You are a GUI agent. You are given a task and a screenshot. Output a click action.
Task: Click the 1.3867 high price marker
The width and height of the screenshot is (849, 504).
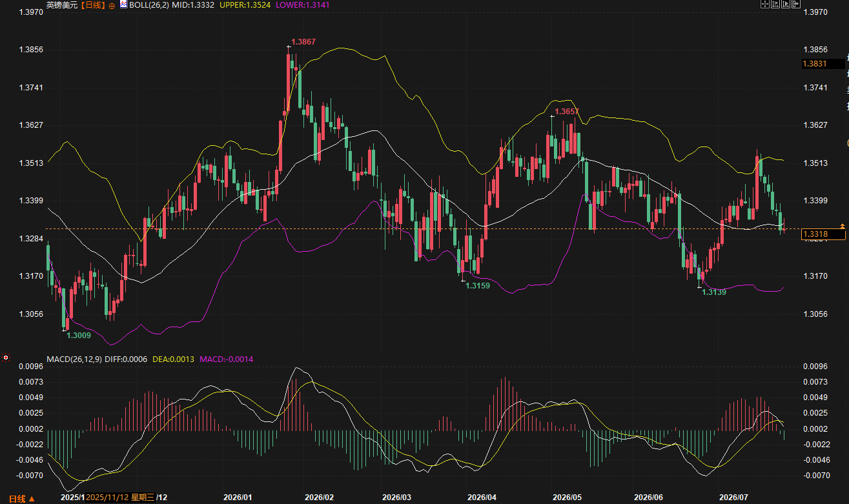[x=303, y=42]
